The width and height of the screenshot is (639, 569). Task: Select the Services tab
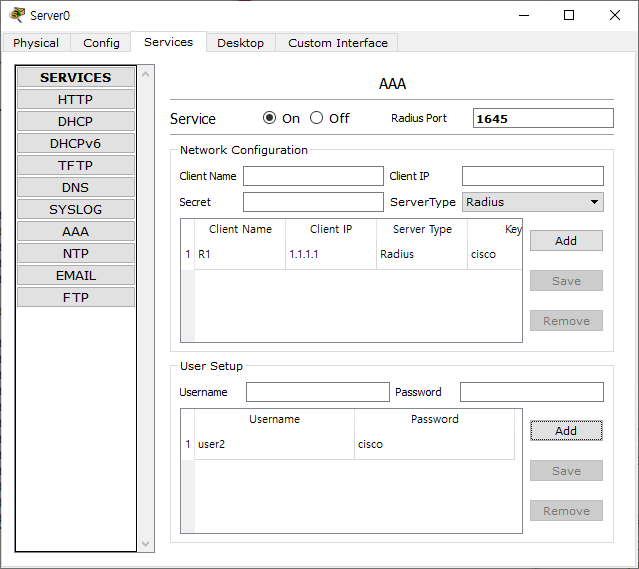click(168, 42)
